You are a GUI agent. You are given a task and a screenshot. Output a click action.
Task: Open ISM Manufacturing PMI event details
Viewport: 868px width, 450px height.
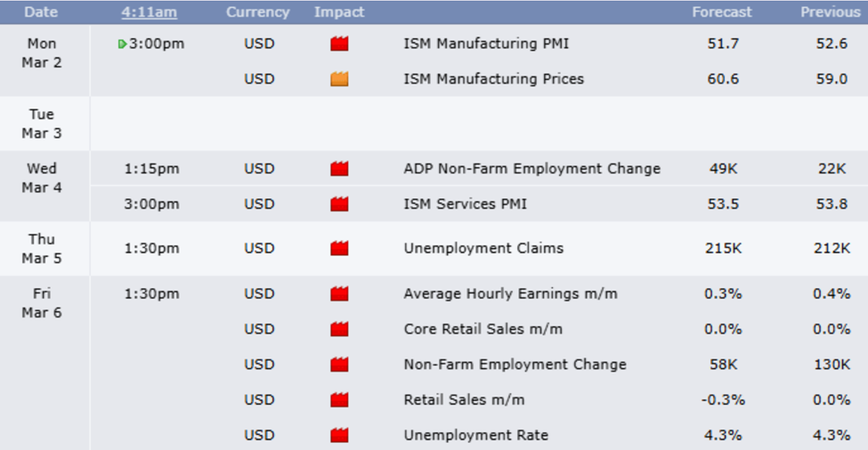(486, 44)
